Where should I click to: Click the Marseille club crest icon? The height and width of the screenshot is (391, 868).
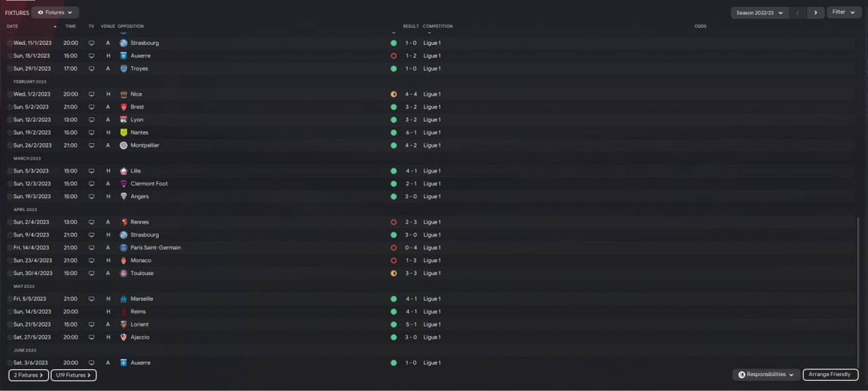(123, 299)
